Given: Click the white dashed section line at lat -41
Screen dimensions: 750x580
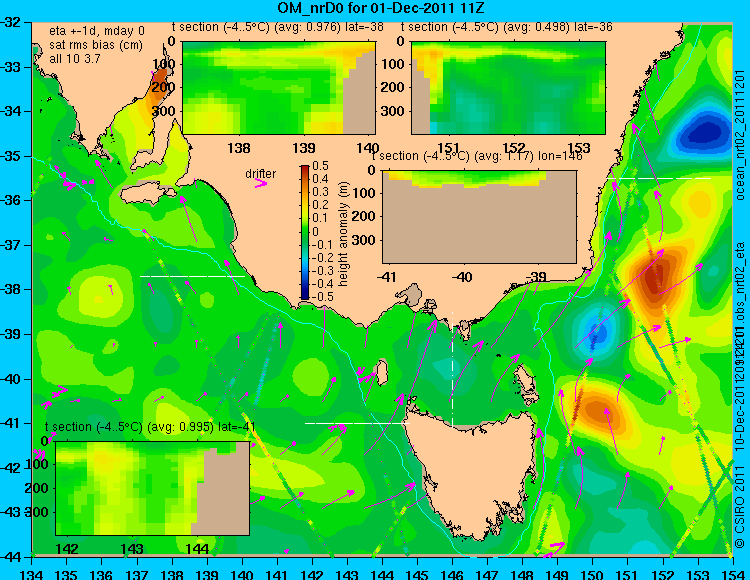Looking at the screenshot, I should 357,423.
